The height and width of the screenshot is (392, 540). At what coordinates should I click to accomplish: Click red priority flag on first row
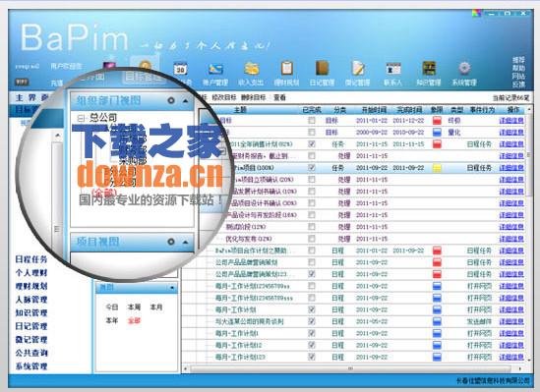point(437,120)
